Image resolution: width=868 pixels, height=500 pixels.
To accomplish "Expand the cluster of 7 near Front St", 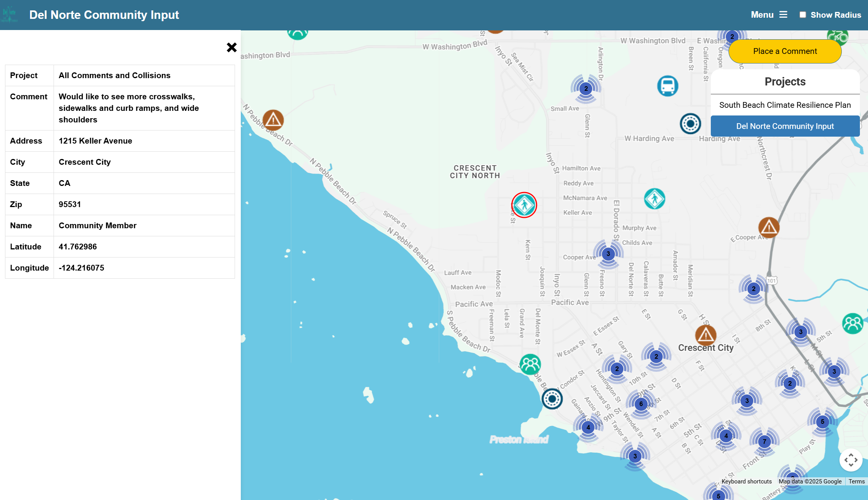I will coord(764,441).
